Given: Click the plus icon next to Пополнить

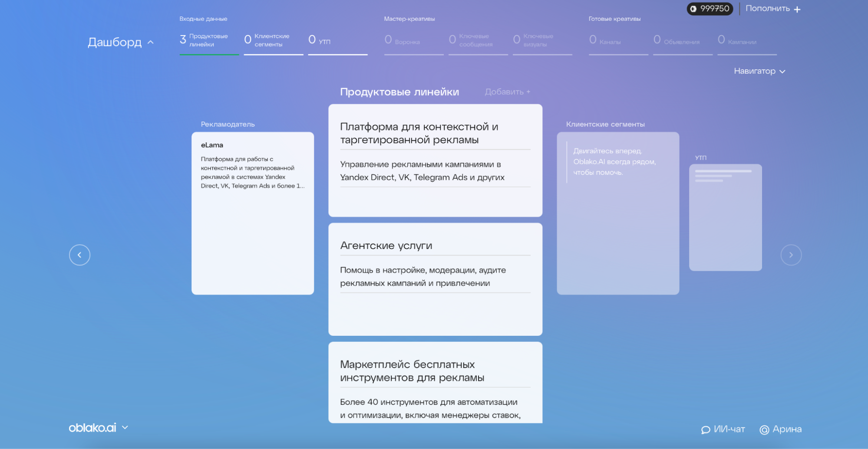Looking at the screenshot, I should coord(798,8).
